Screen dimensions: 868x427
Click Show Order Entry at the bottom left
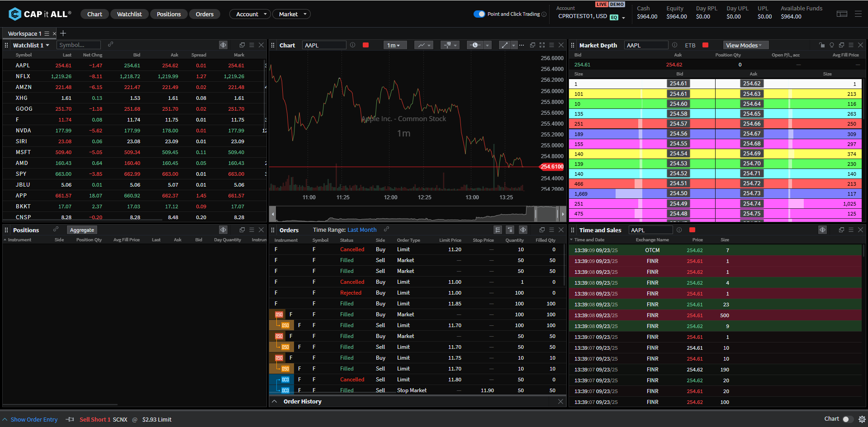click(35, 419)
